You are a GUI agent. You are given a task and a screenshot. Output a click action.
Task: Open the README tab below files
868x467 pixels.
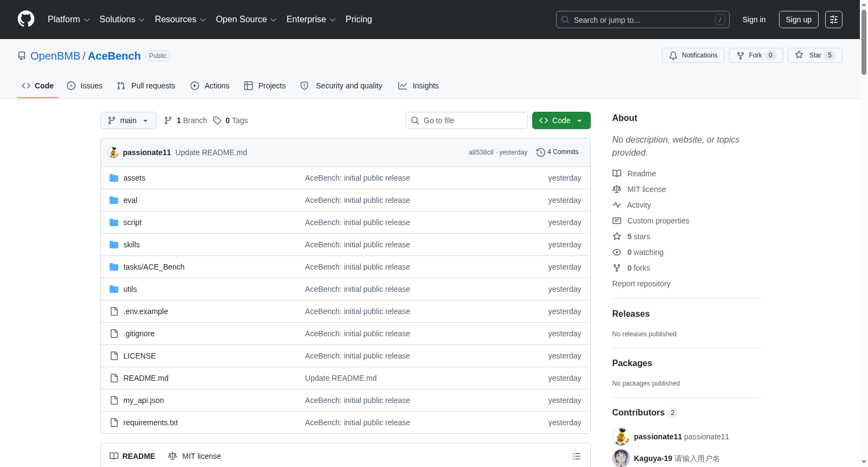coord(132,456)
